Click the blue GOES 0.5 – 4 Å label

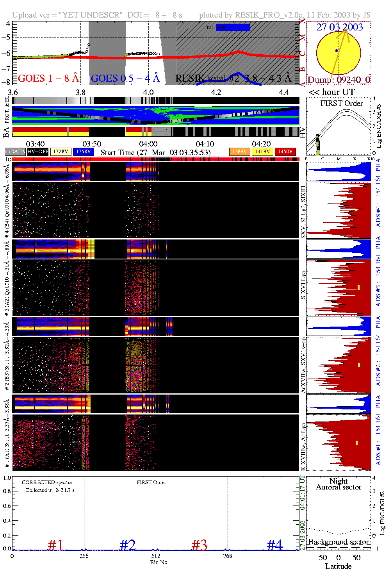click(x=125, y=79)
